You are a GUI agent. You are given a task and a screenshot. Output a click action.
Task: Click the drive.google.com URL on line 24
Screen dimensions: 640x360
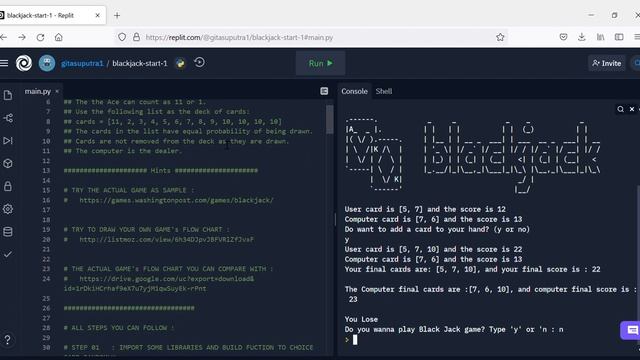[167, 279]
